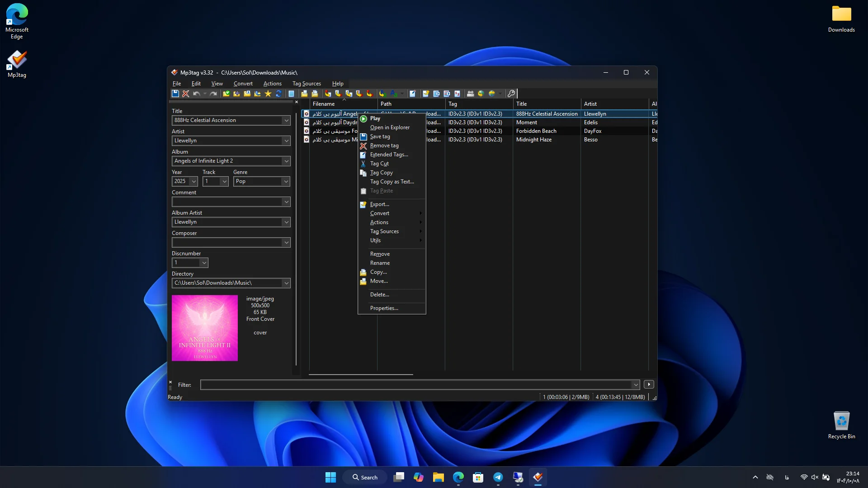Click the Auto-numbering wizard toolbar icon
The width and height of the screenshot is (868, 488).
[458, 94]
